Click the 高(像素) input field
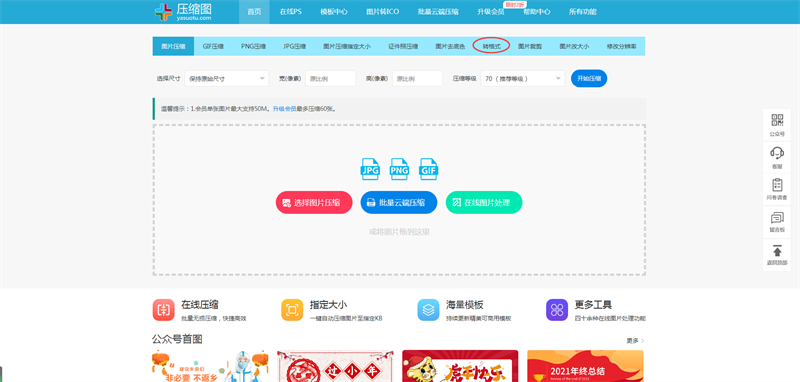 tap(417, 79)
